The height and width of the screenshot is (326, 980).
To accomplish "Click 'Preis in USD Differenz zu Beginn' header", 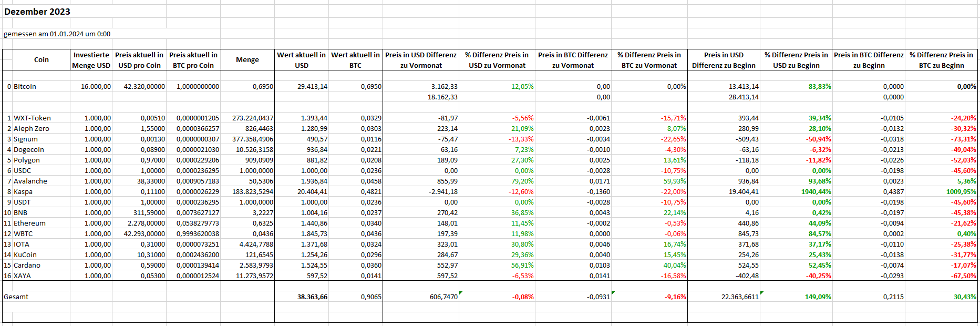I will click(724, 60).
